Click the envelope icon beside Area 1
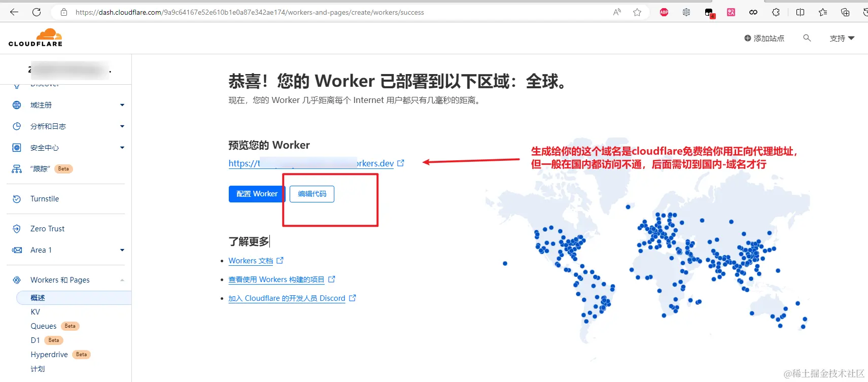 [x=17, y=250]
